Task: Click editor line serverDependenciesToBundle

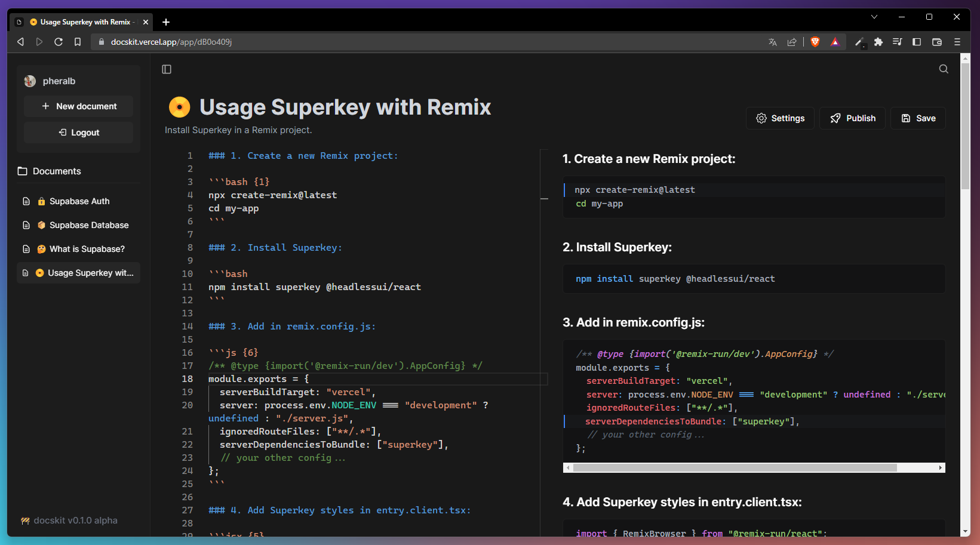Action: tap(334, 445)
